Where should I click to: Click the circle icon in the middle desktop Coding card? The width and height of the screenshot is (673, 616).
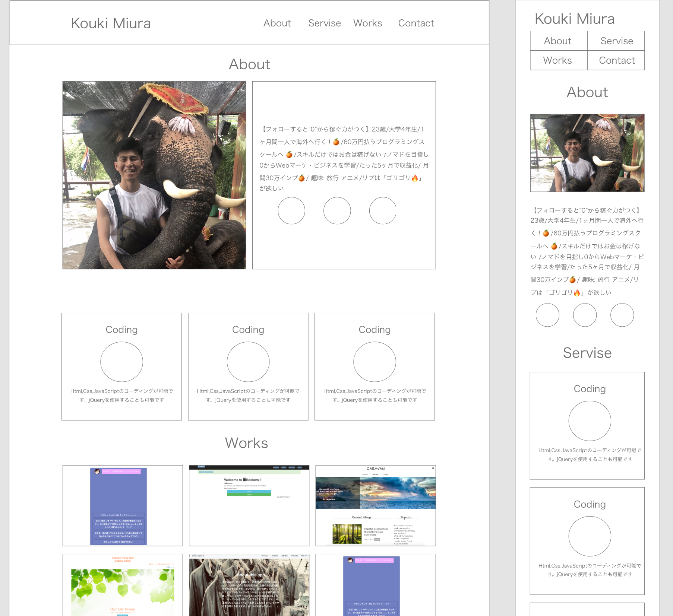coord(248,362)
